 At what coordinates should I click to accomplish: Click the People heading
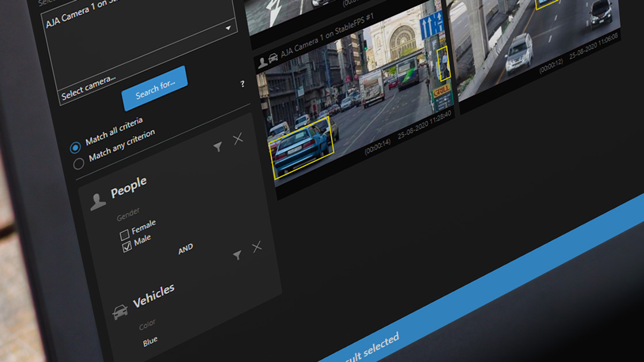click(129, 187)
